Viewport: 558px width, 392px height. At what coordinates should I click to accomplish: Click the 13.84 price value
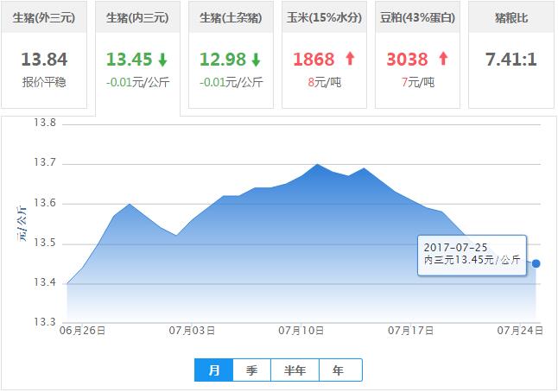pos(44,60)
